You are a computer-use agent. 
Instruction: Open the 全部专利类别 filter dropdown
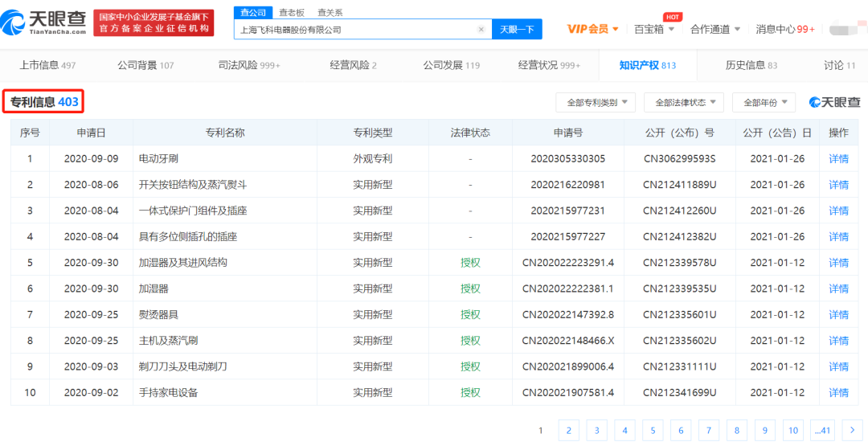(x=596, y=102)
